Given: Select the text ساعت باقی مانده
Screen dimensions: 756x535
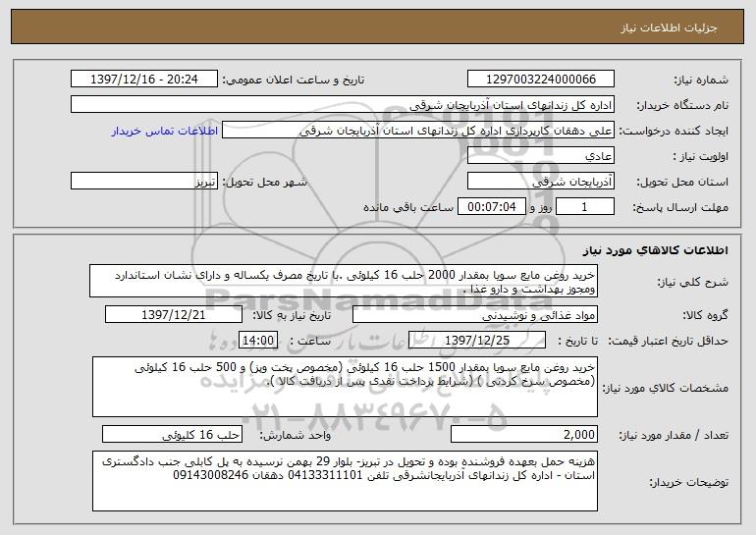Looking at the screenshot, I should (x=408, y=208).
